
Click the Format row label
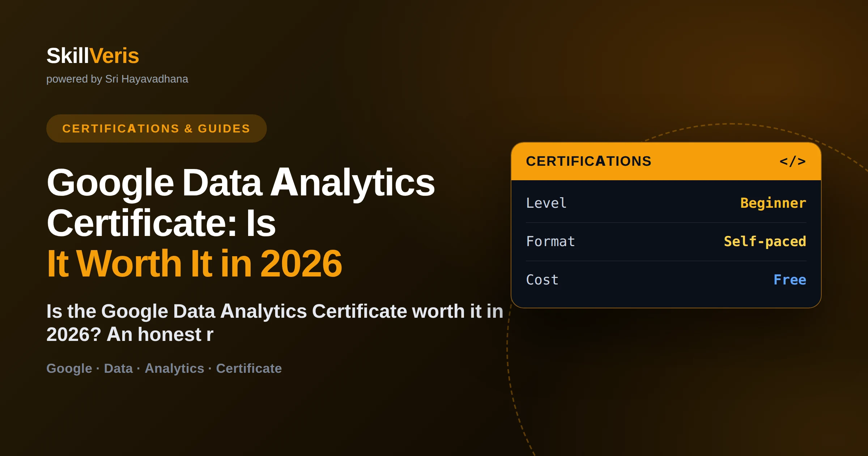coord(550,241)
